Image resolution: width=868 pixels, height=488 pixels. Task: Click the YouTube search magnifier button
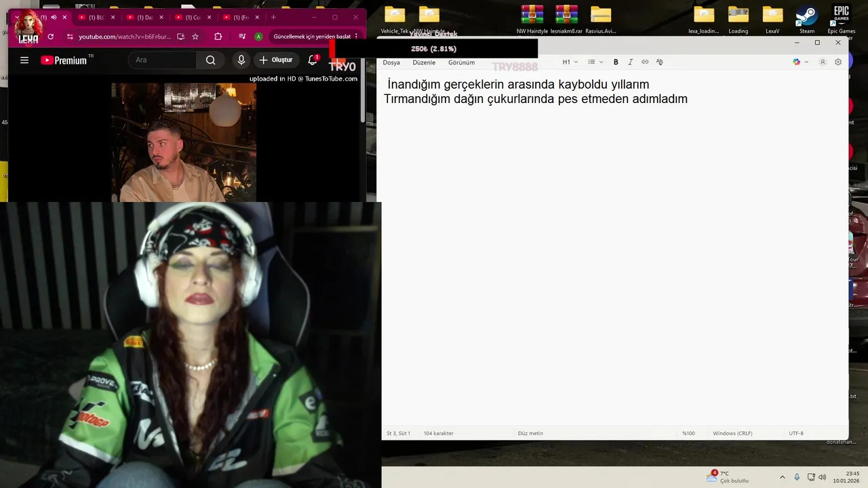[x=210, y=60]
